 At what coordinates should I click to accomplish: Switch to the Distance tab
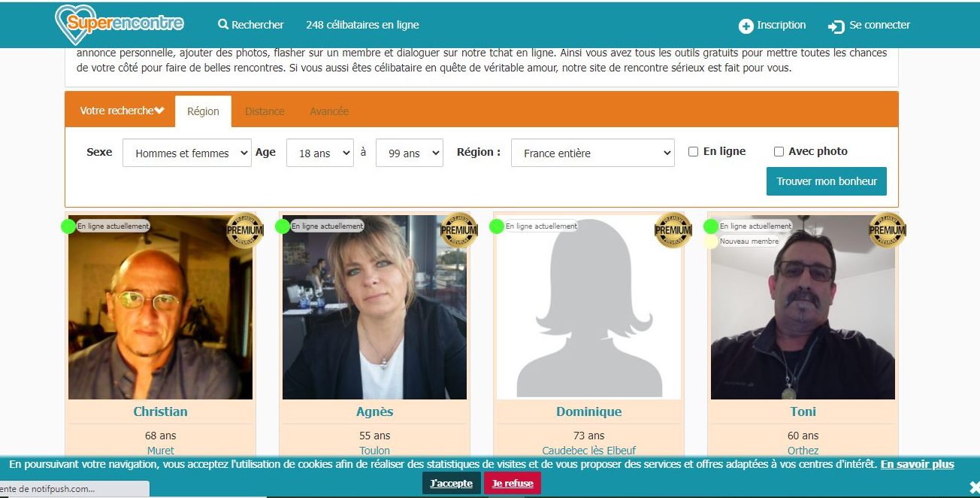pyautogui.click(x=265, y=111)
